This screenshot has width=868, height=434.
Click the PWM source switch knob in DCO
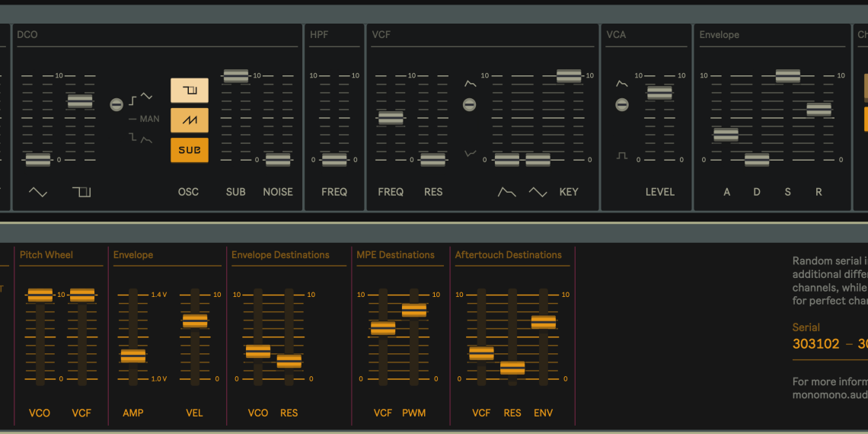tap(116, 105)
